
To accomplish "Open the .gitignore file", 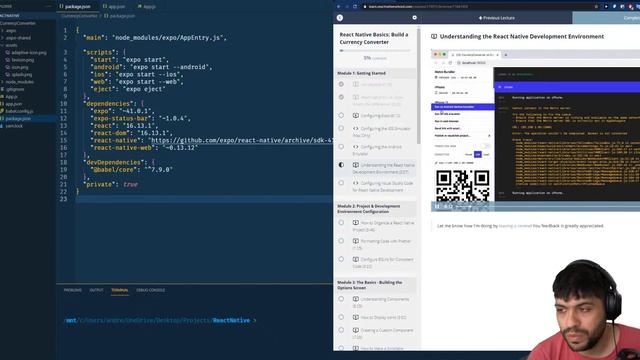I will pyautogui.click(x=15, y=89).
